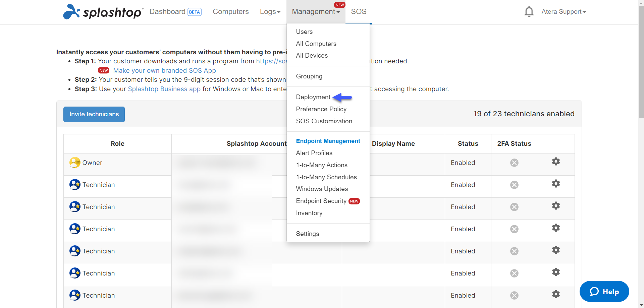The image size is (644, 308).
Task: Open Windows Updates menu item
Action: coord(322,189)
